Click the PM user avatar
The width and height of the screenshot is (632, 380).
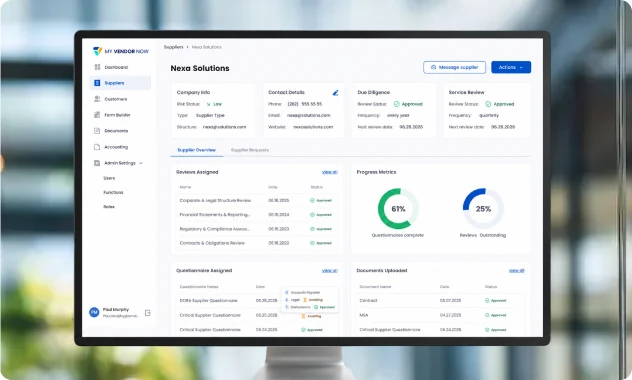[x=94, y=312]
